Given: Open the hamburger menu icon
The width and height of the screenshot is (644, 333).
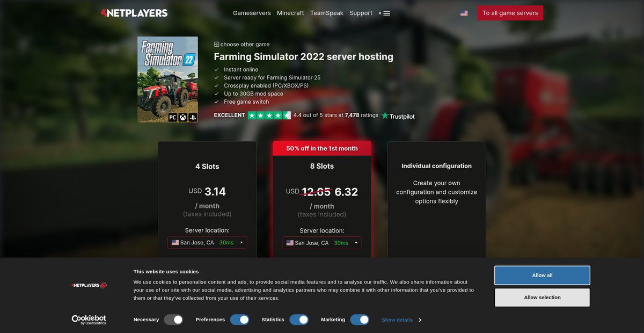Looking at the screenshot, I should pyautogui.click(x=387, y=13).
